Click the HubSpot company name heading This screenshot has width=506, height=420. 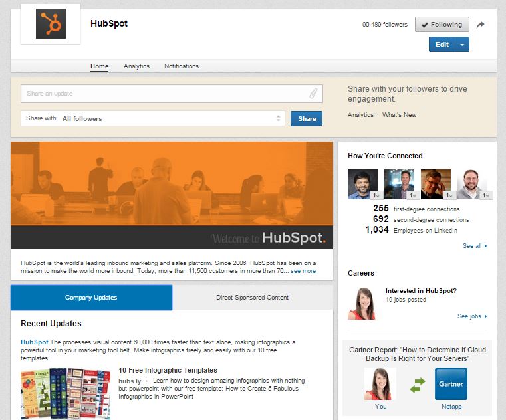[x=109, y=23]
